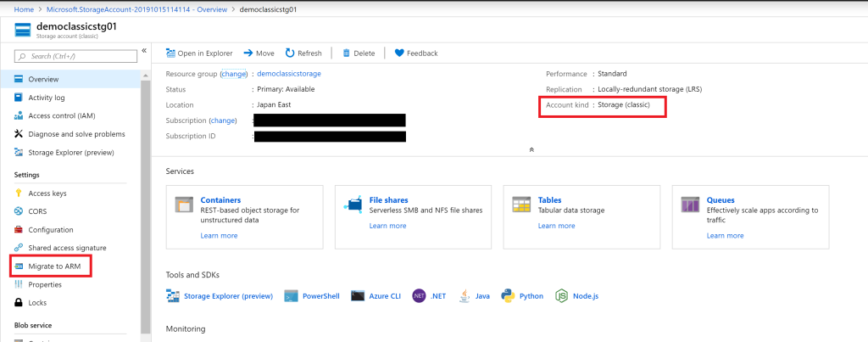
Task: Open the File shares service link
Action: [388, 200]
